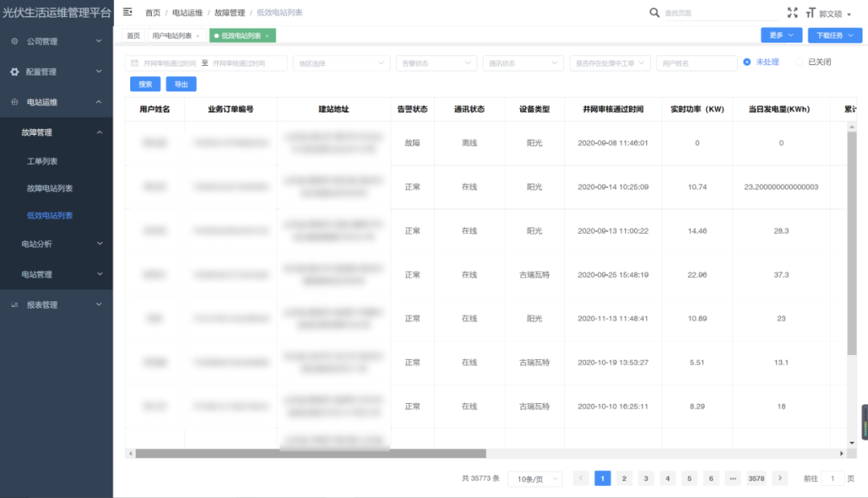The width and height of the screenshot is (868, 498).
Task: Open the 下载任务 dropdown button
Action: tap(835, 35)
